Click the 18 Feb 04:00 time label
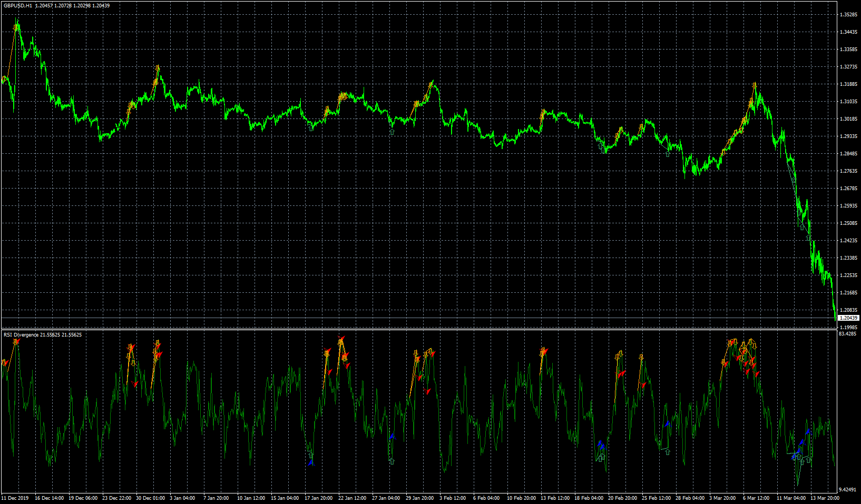This screenshot has height=504, width=861. pos(589,498)
